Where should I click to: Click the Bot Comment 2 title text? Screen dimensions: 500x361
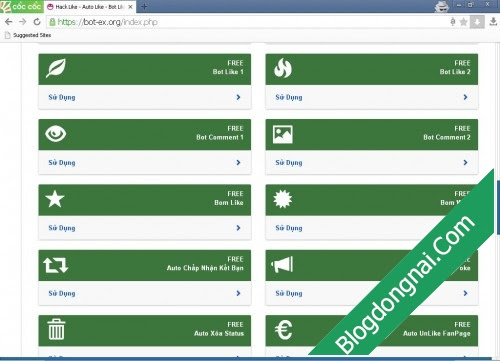pyautogui.click(x=447, y=137)
